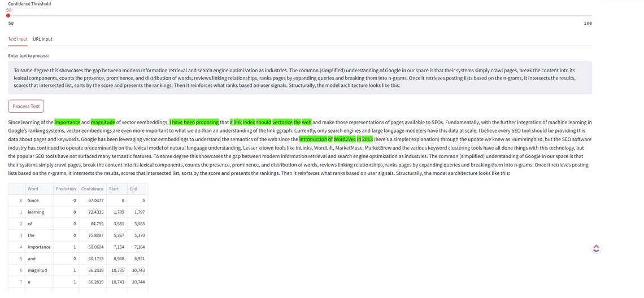Viewport: 644px width, 298px height.
Task: Click the highlighted word 'vectorize'
Action: pyautogui.click(x=282, y=122)
